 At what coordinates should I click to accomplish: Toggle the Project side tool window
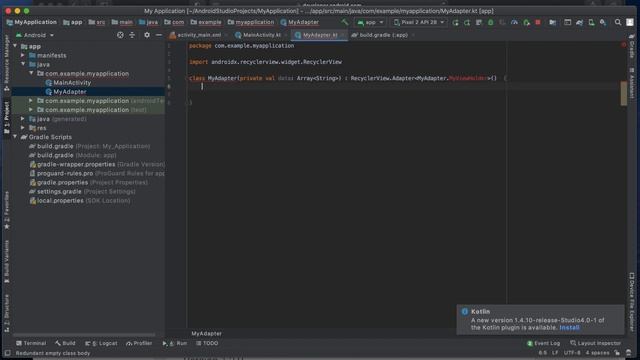point(7,118)
